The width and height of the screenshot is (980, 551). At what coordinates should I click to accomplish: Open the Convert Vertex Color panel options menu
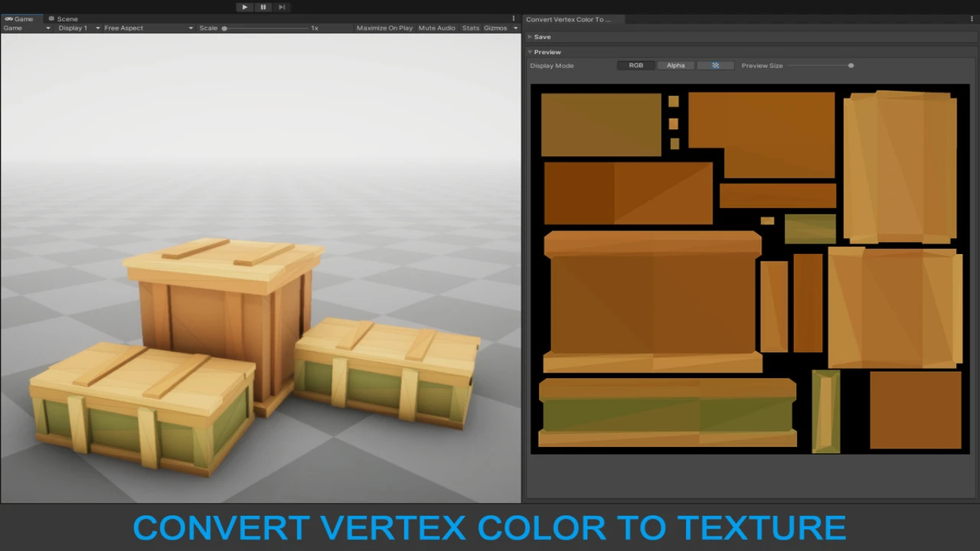click(973, 18)
